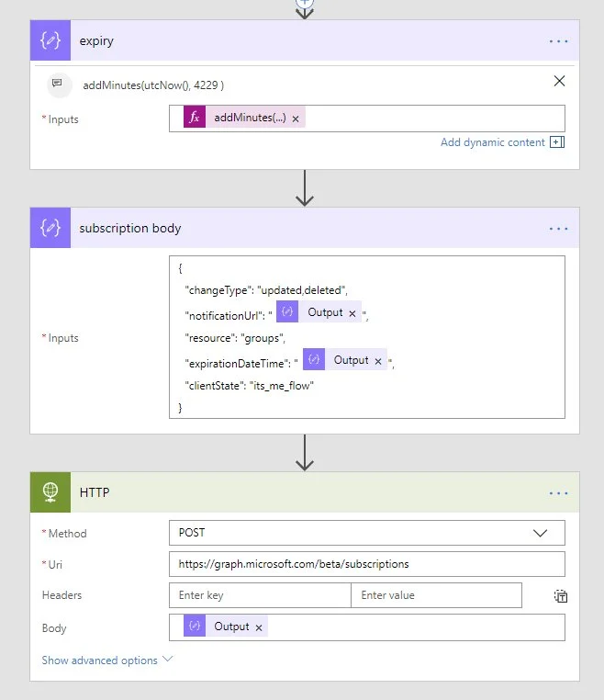Click the Add dynamic content link
This screenshot has width=604, height=700.
coord(493,142)
